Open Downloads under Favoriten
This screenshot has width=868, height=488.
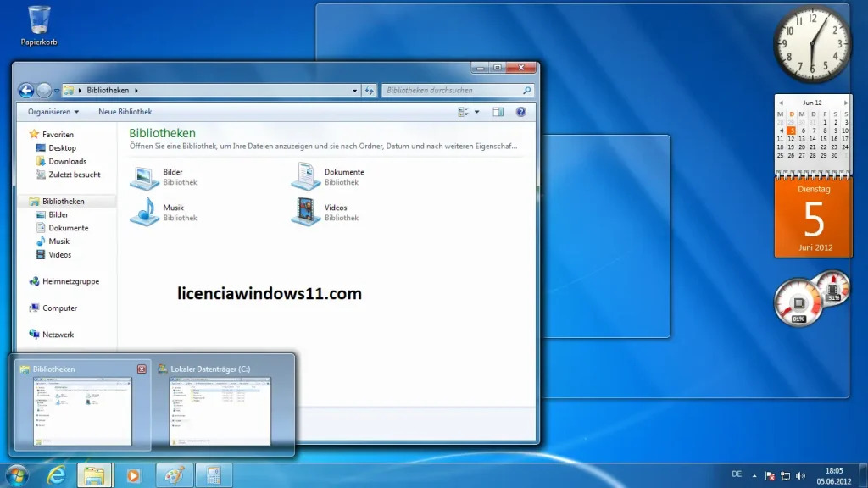click(x=67, y=161)
